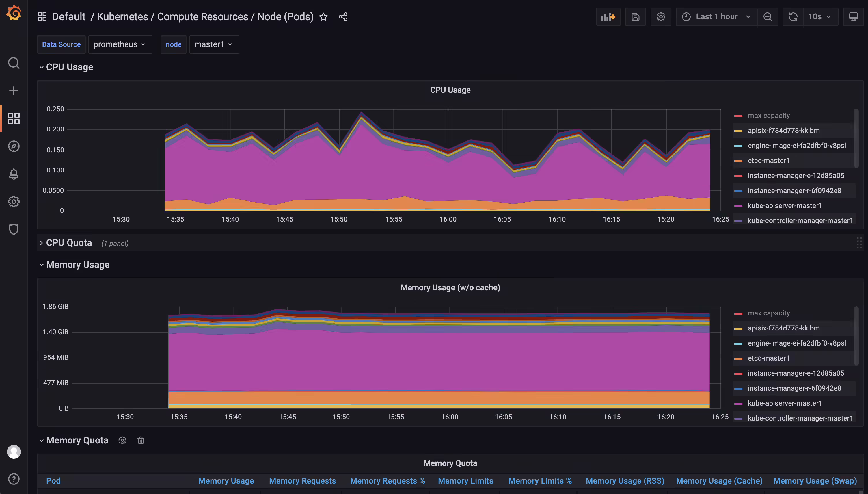Open the Last 1 hour time picker
The width and height of the screenshot is (868, 494).
point(716,17)
